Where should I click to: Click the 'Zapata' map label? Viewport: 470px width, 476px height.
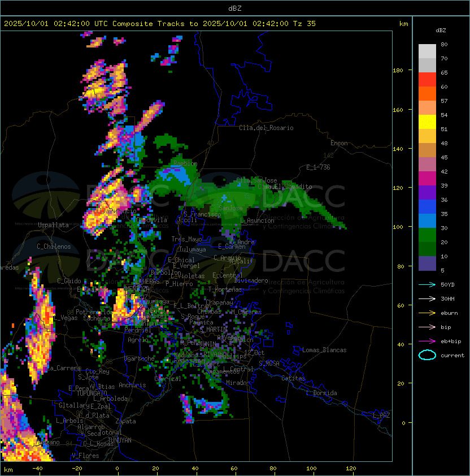pos(125,421)
